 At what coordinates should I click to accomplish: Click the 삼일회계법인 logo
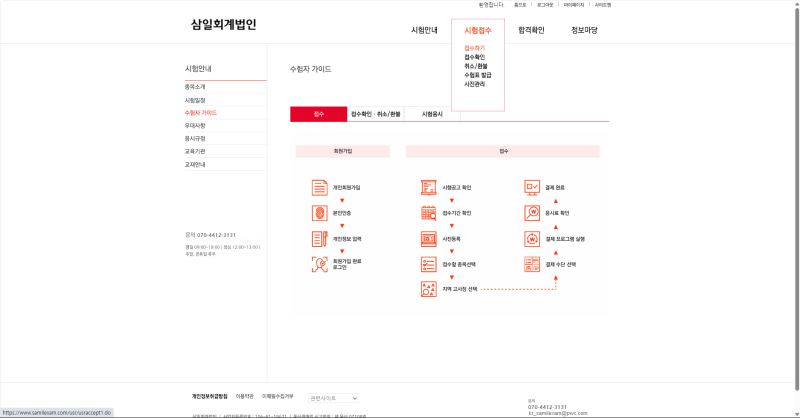(223, 24)
